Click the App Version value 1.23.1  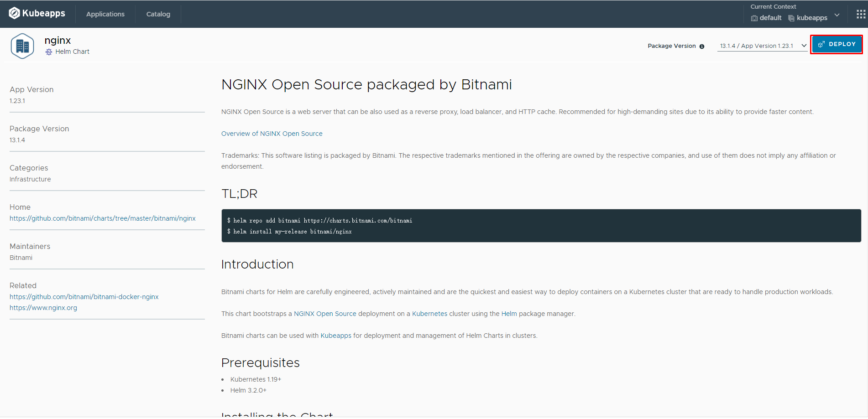point(17,101)
